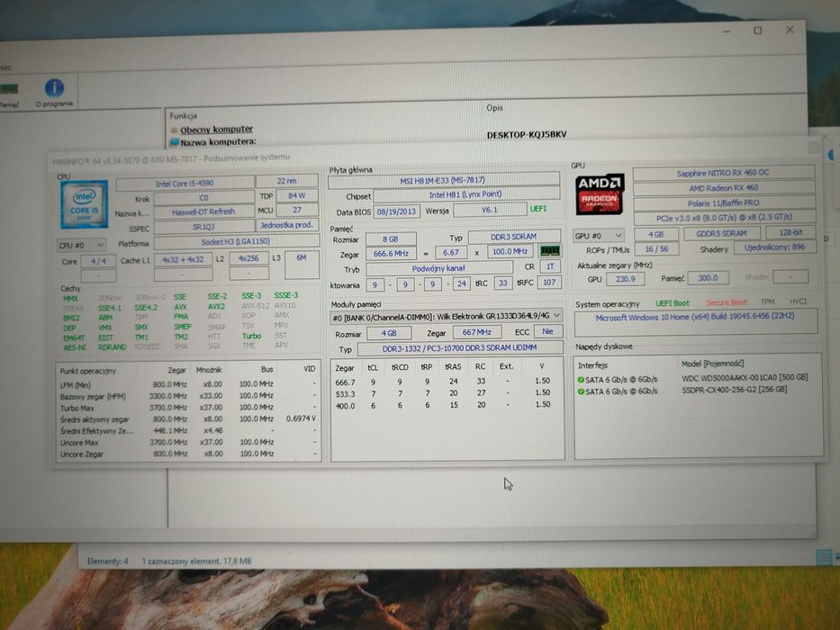Click the Haswell-DT Refresh codename field

point(203,212)
